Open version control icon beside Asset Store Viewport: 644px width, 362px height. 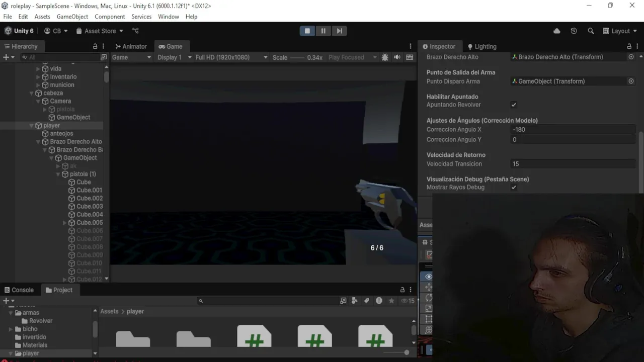(135, 31)
